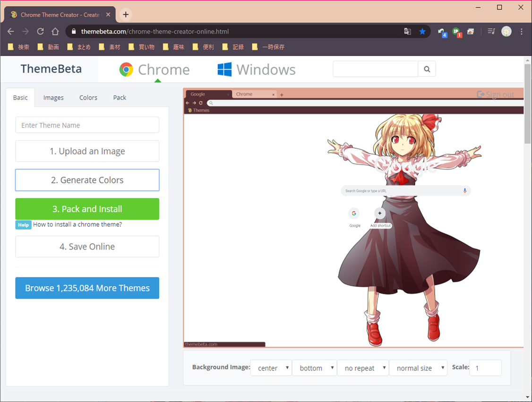This screenshot has width=532, height=402.
Task: Open How to install a chrome theme link
Action: (x=77, y=224)
